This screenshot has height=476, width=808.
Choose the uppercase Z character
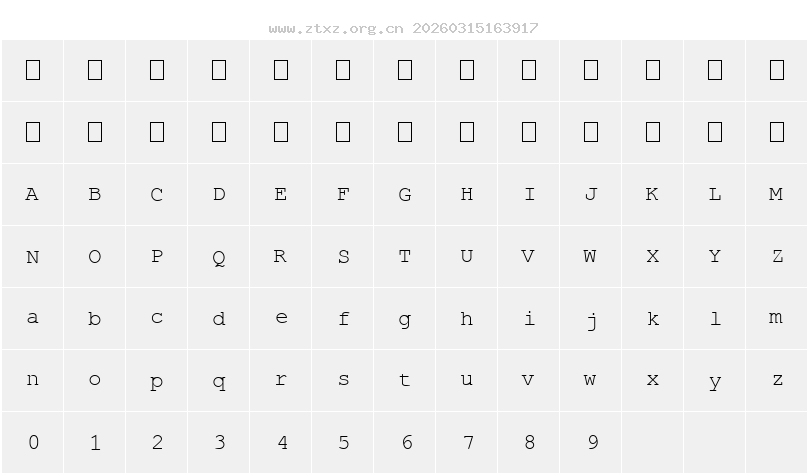[x=776, y=257]
